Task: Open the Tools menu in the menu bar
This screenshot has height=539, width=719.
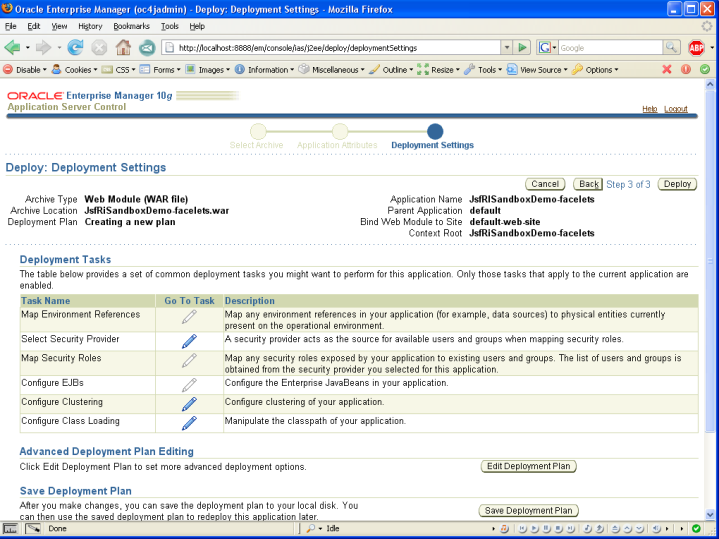Action: coord(170,26)
